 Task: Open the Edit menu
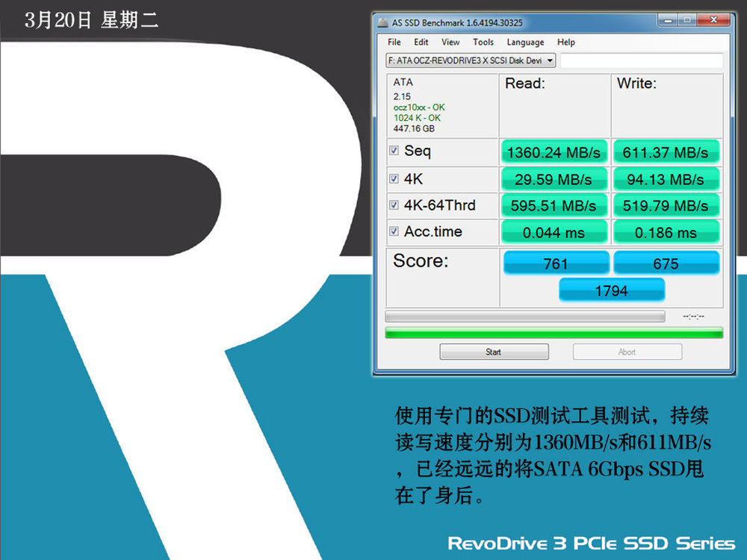(x=421, y=42)
